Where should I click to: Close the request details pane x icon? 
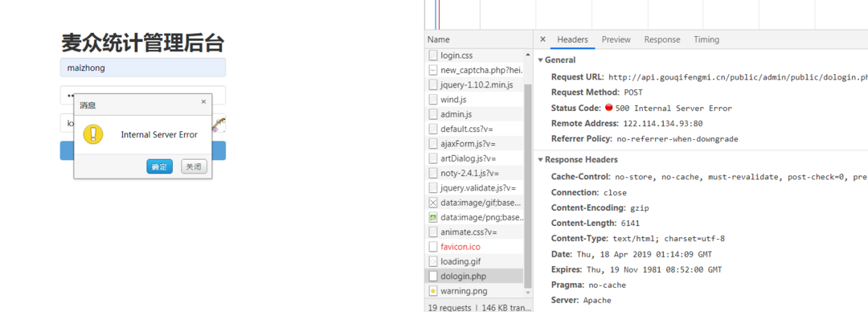pyautogui.click(x=542, y=39)
